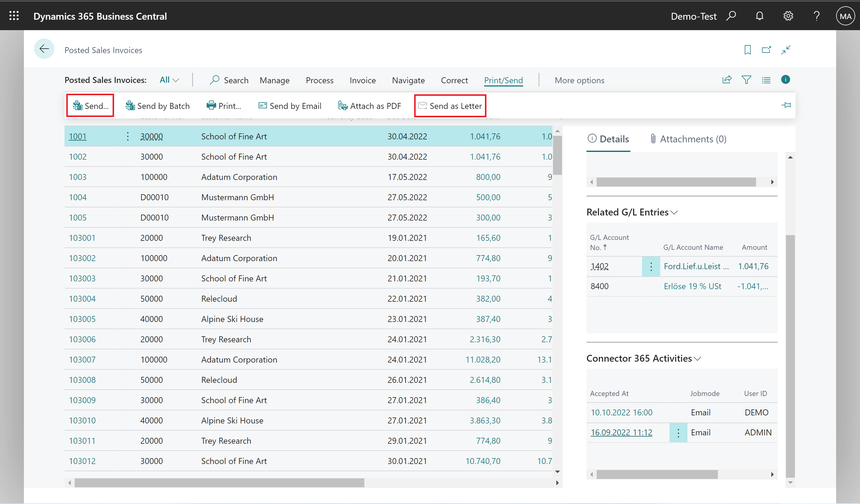Open row options for 16.09.2022 11:12 activity

coord(678,432)
